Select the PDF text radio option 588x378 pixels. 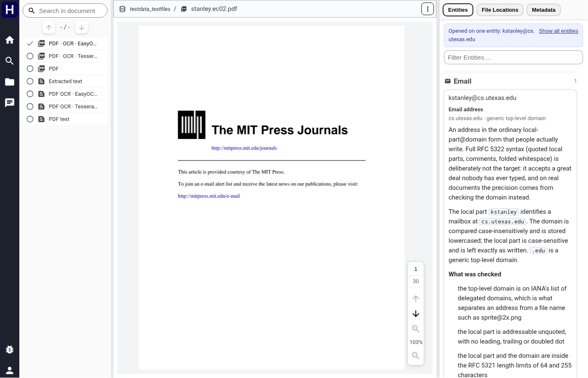tap(30, 119)
